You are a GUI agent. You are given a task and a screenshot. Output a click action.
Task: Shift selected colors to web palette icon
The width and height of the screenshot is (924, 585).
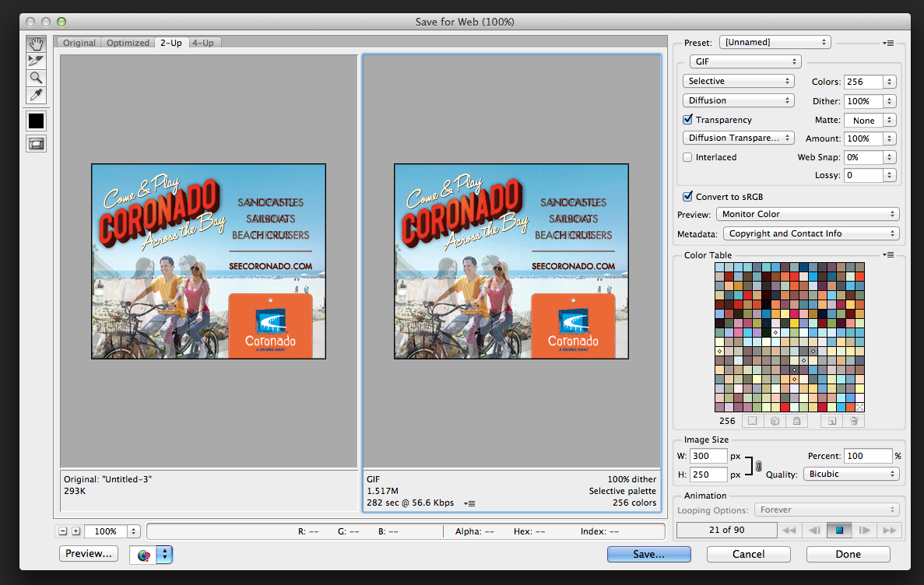click(775, 421)
